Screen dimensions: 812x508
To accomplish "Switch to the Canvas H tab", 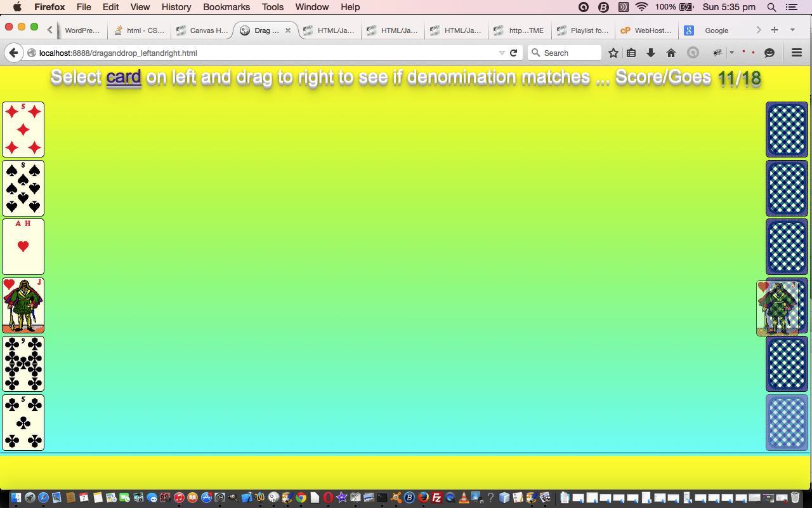I will (x=202, y=30).
